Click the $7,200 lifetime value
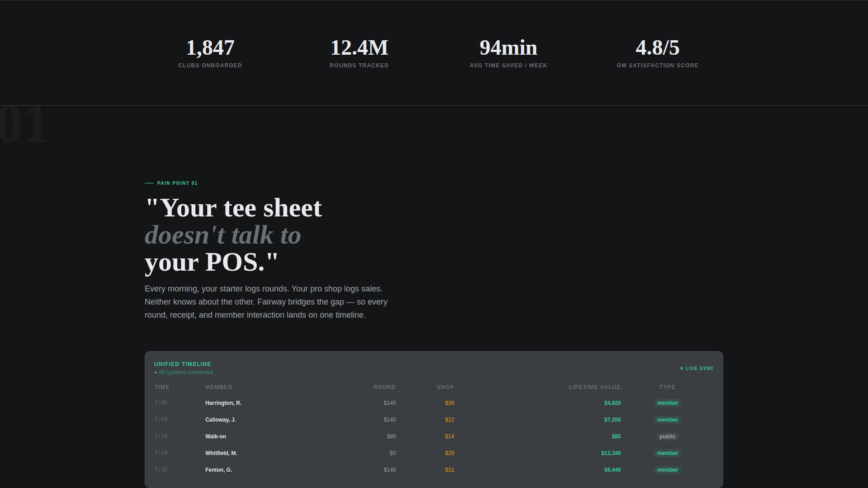Image resolution: width=868 pixels, height=488 pixels. coord(613,420)
